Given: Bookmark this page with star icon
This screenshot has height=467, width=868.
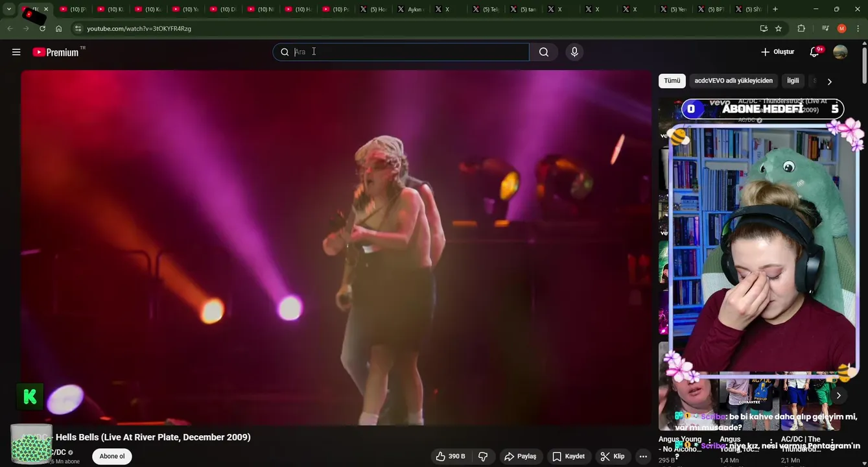Looking at the screenshot, I should click(x=779, y=29).
